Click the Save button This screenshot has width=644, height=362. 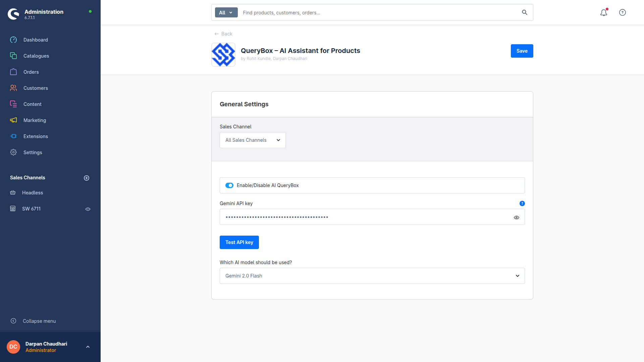point(522,51)
